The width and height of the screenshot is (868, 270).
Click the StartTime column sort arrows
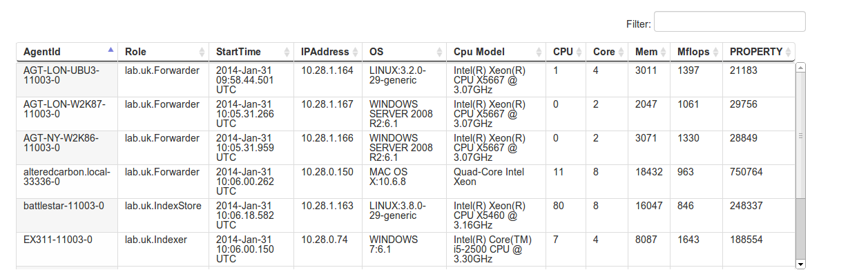pyautogui.click(x=287, y=52)
